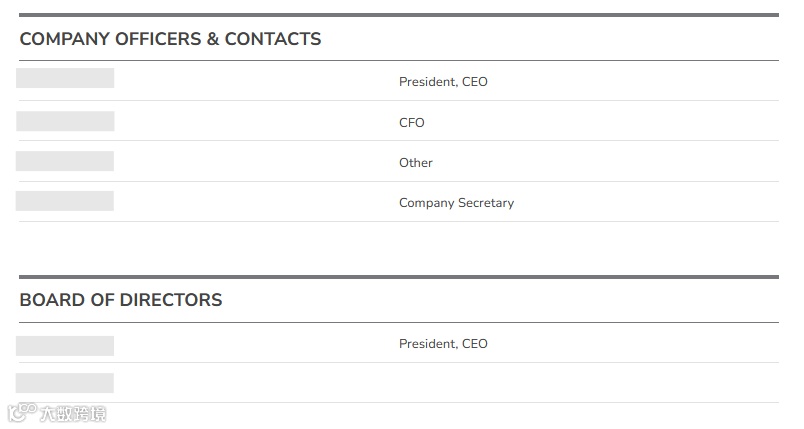Click President, CEO under Board of Directors
The height and width of the screenshot is (429, 804).
point(443,344)
